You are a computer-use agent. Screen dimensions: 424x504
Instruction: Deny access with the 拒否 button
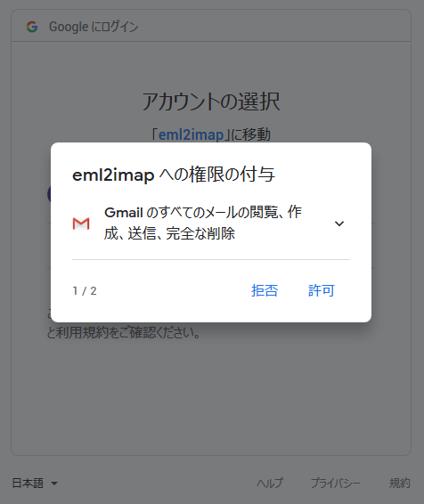pos(265,290)
